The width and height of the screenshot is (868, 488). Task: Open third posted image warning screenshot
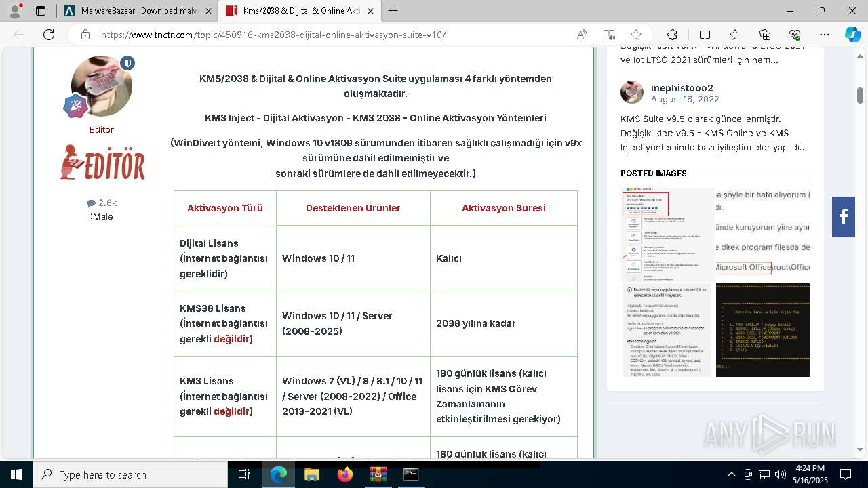pyautogui.click(x=667, y=330)
